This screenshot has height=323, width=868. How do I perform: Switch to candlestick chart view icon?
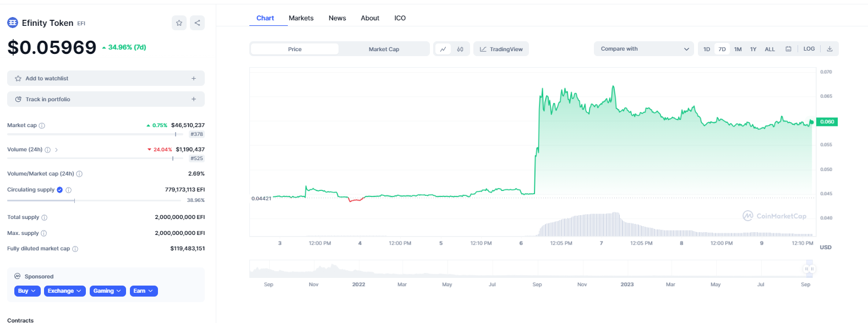coord(460,50)
